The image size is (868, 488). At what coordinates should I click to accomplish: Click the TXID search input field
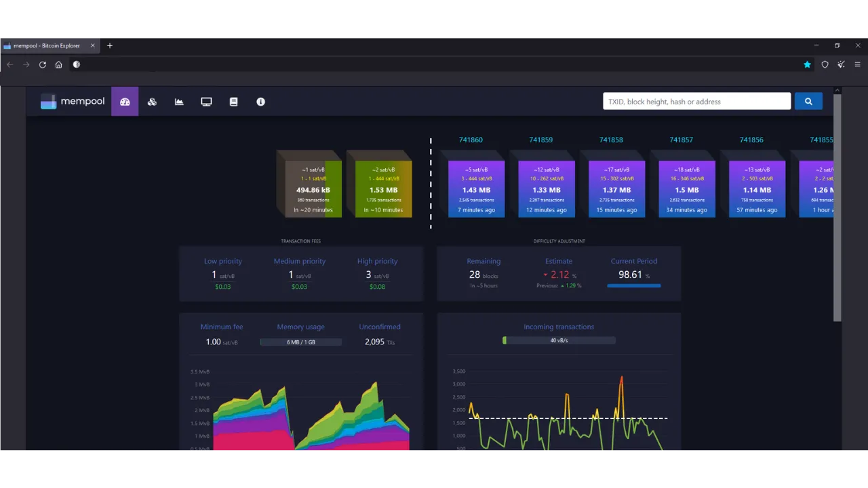[x=696, y=101]
